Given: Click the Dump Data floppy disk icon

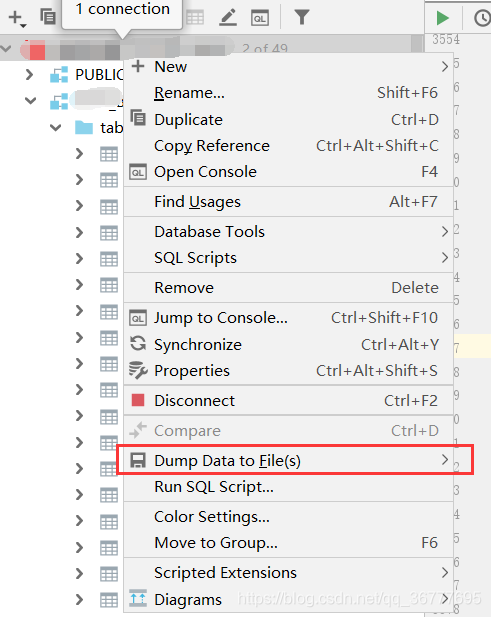Looking at the screenshot, I should point(138,460).
